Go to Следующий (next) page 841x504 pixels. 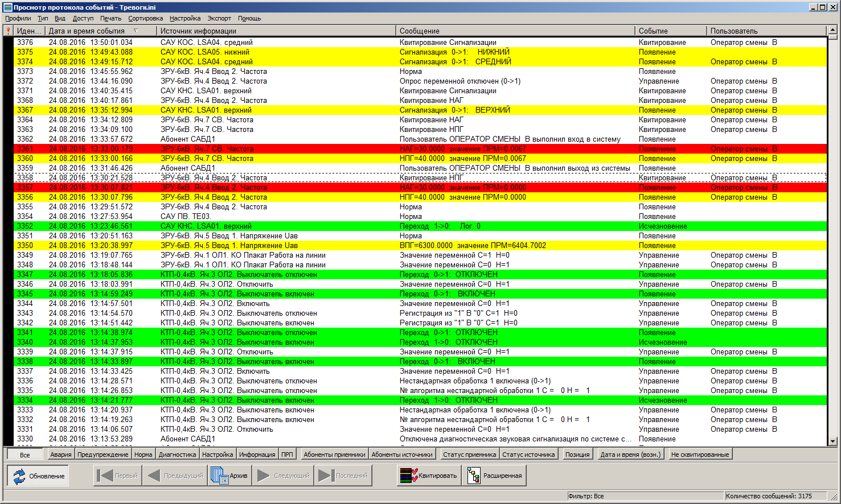coord(284,476)
